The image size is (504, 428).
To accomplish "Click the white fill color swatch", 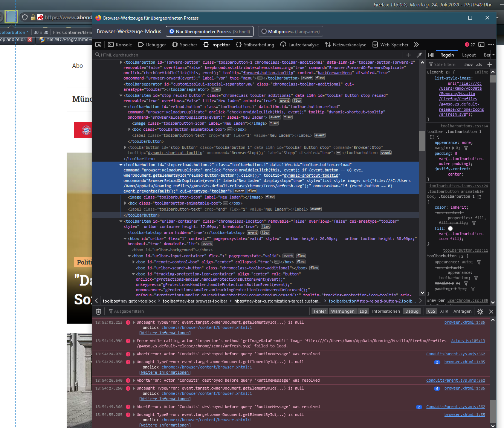I will [450, 228].
